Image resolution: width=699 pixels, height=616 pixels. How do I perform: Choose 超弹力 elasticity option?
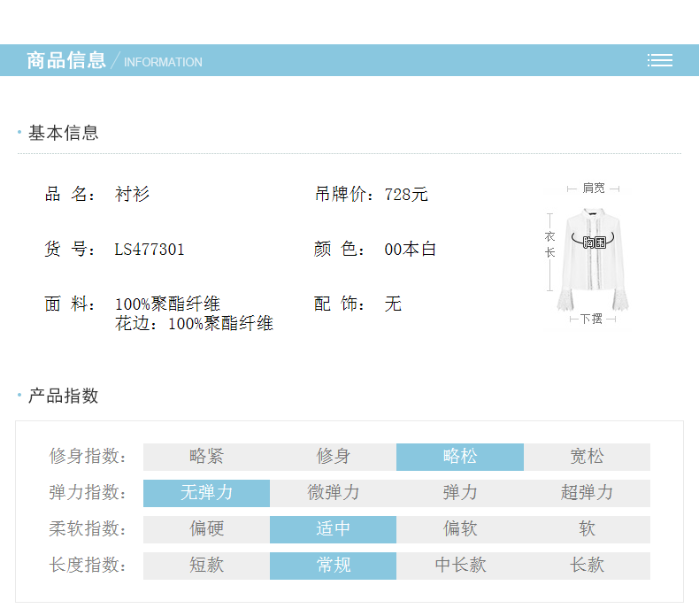587,493
